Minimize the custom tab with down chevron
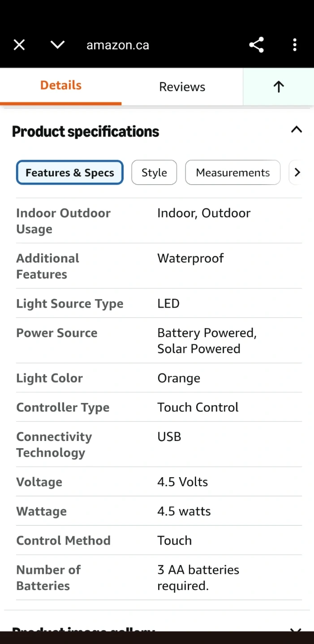The width and height of the screenshot is (314, 644). coord(57,45)
